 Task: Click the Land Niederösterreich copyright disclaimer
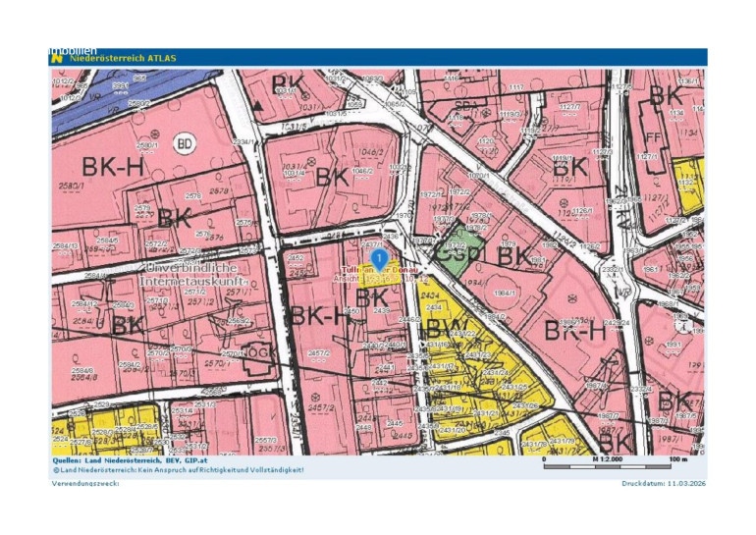178,469
